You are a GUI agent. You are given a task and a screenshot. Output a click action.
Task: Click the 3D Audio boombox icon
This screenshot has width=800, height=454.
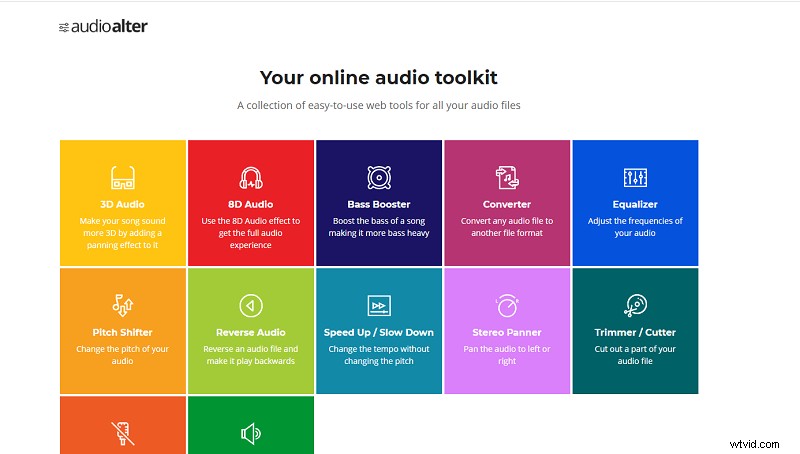coord(122,178)
